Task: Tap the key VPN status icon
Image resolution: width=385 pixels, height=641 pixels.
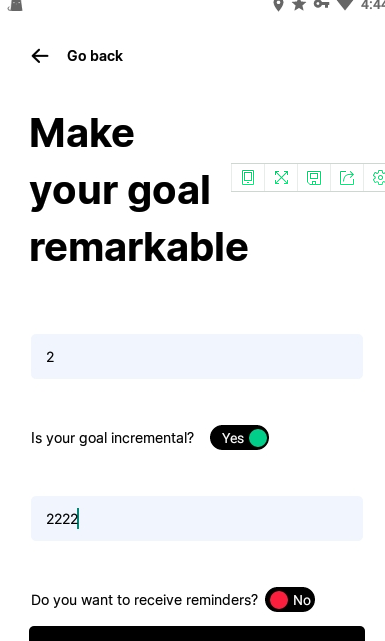Action: point(322,4)
